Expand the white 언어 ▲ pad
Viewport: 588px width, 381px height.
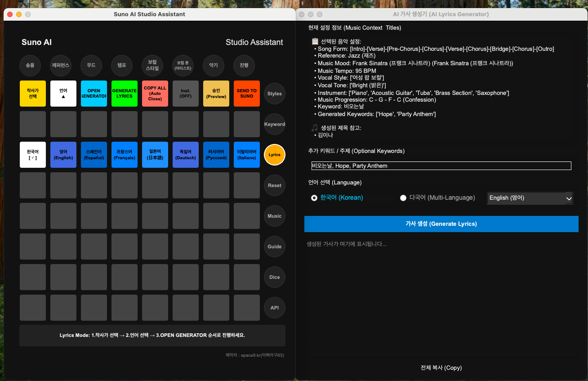click(x=63, y=94)
